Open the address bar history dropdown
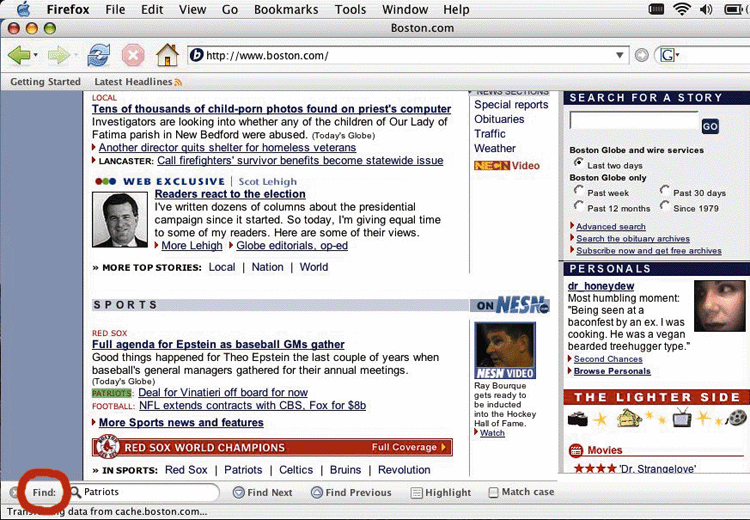This screenshot has height=520, width=750. (619, 55)
